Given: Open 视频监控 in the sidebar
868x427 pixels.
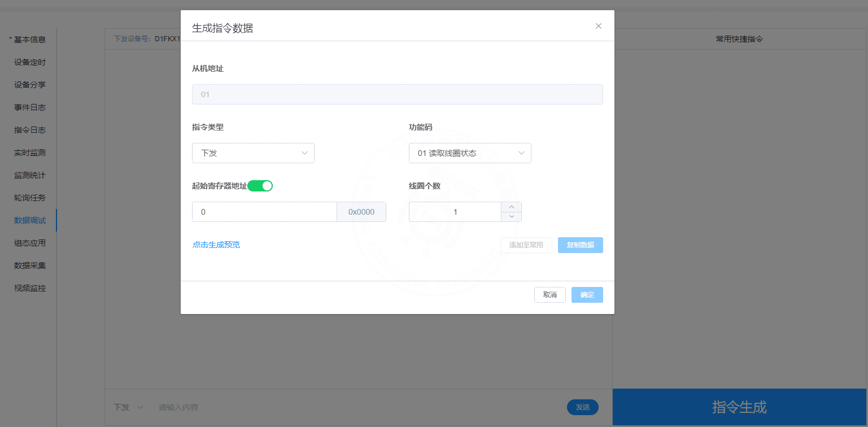Looking at the screenshot, I should [x=30, y=288].
